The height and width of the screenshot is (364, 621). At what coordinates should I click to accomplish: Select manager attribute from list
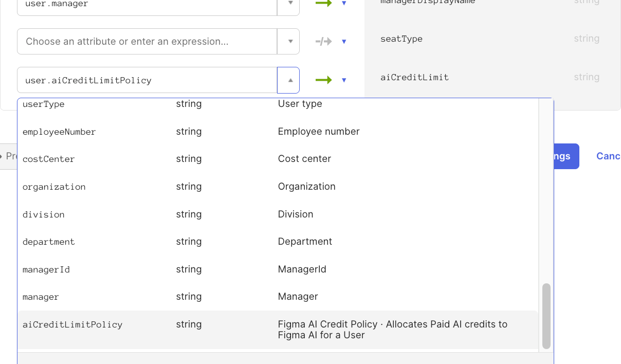pyautogui.click(x=278, y=297)
